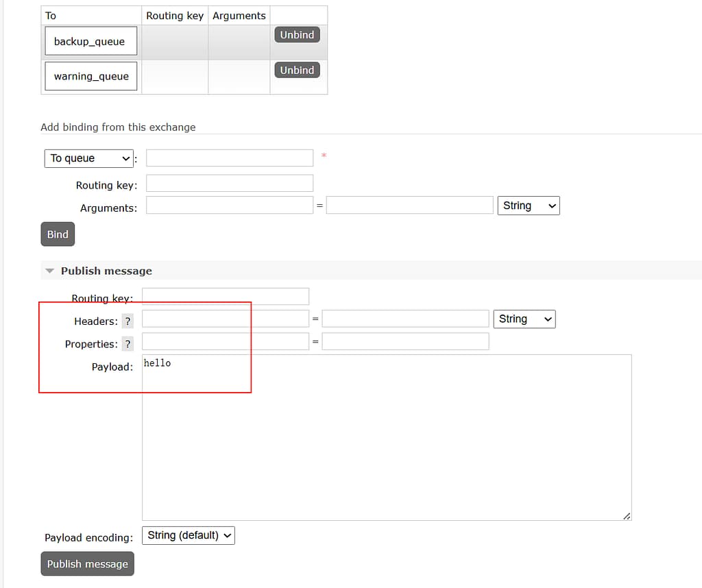The height and width of the screenshot is (588, 702).
Task: Open the warning_queue link
Action: pyautogui.click(x=91, y=76)
